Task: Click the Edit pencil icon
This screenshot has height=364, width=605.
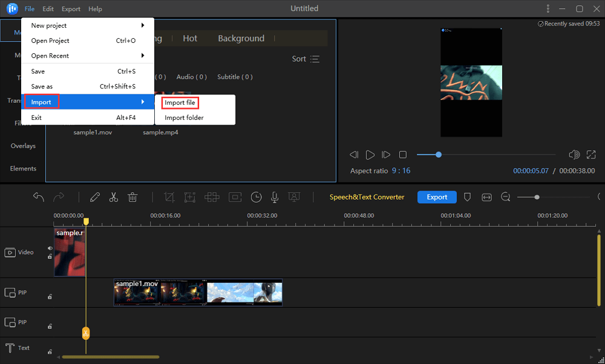Action: coord(94,197)
